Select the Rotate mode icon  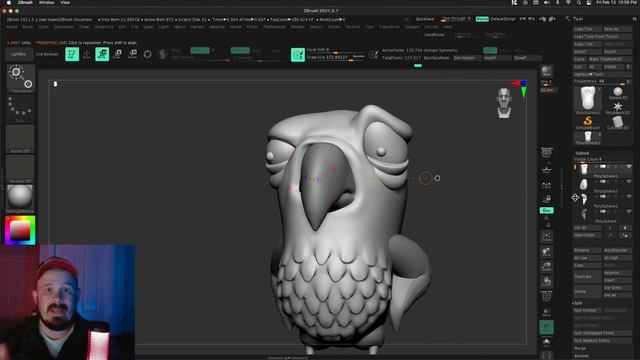pos(133,54)
